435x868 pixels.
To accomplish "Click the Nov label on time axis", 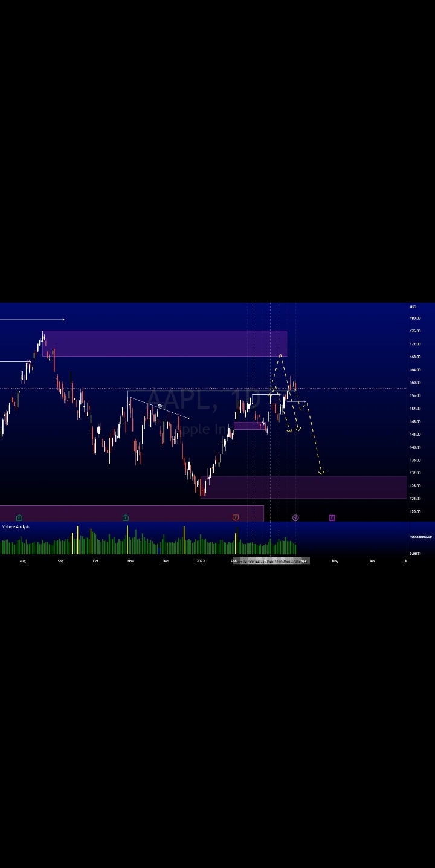I will [130, 561].
